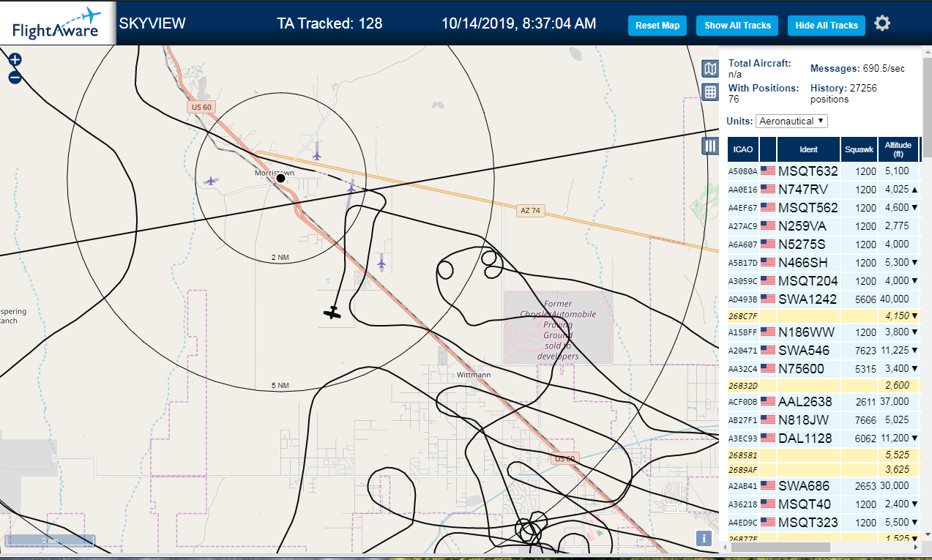Click the map info icon
932x560 pixels.
point(704,538)
